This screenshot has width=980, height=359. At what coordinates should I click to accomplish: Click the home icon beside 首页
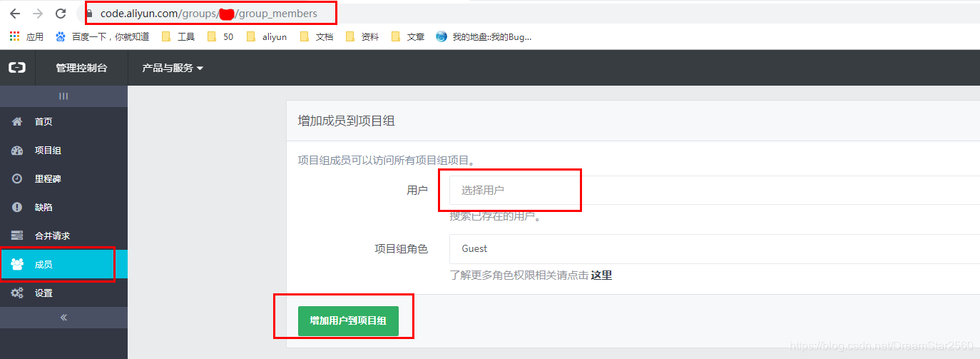tap(18, 121)
